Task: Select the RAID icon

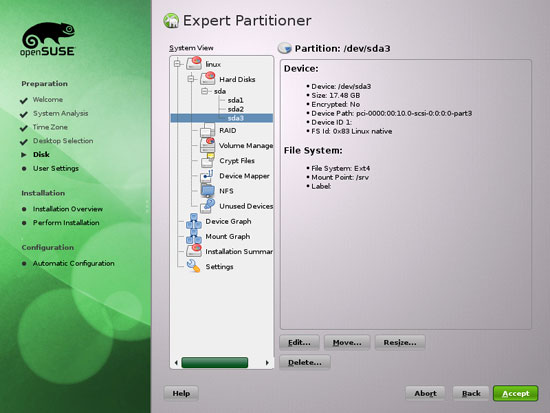Action: [x=208, y=130]
